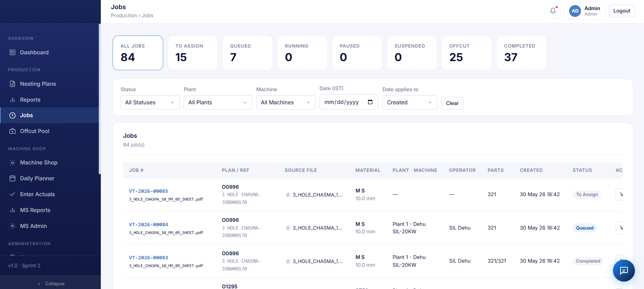The width and height of the screenshot is (644, 289).
Task: Click the PLAN / REF column header
Action: pyautogui.click(x=235, y=170)
